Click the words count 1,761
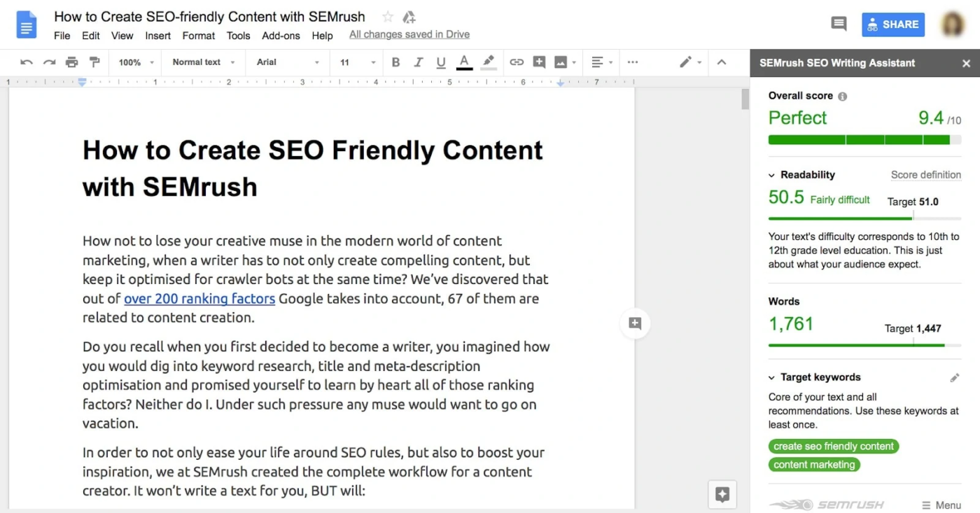The image size is (980, 513). (x=791, y=324)
